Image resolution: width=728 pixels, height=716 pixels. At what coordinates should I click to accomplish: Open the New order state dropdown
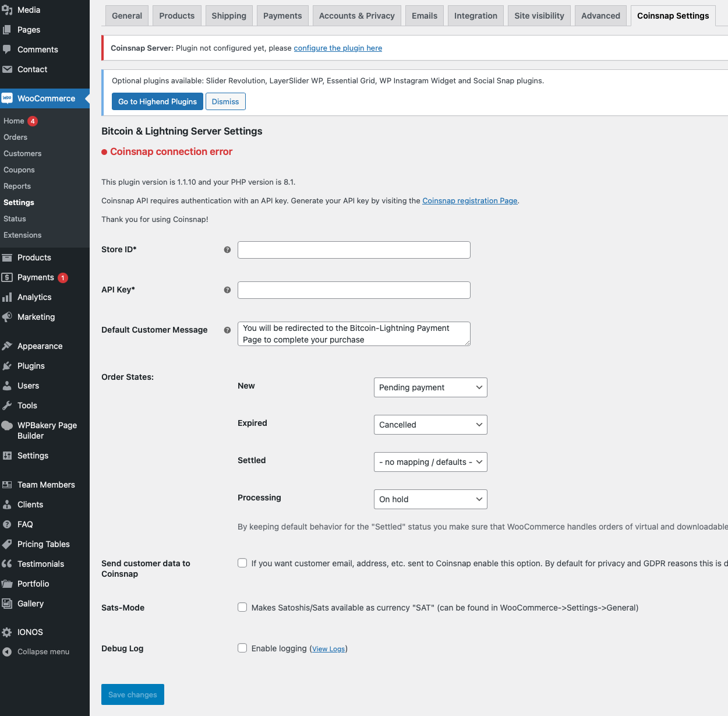pyautogui.click(x=430, y=387)
